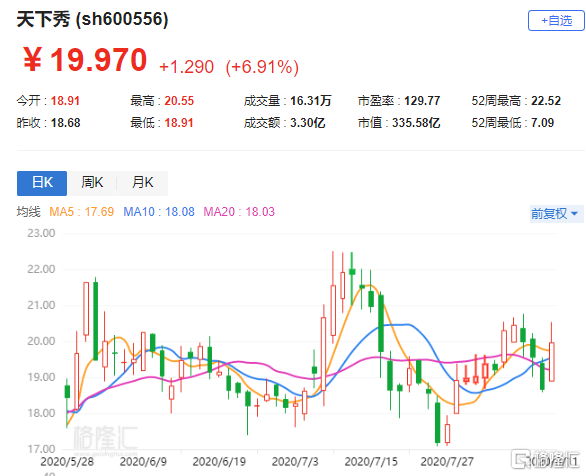The height and width of the screenshot is (476, 586).
Task: Click the percentage change (+6.91%)
Action: coord(262,67)
